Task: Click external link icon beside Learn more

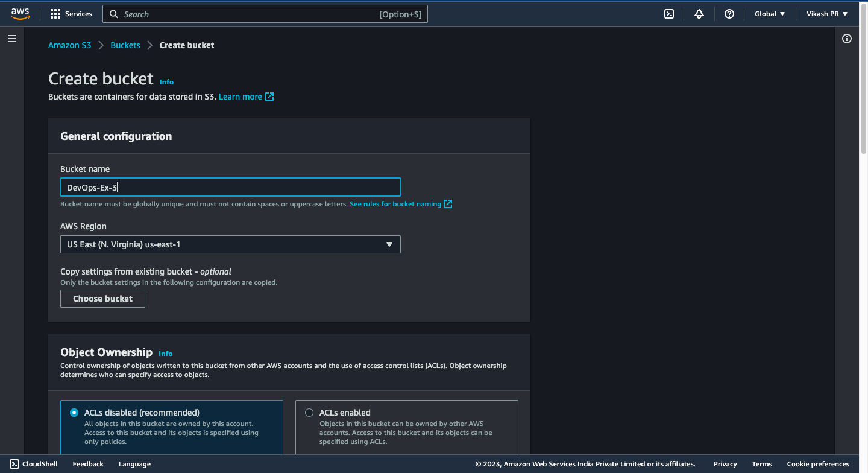Action: [269, 97]
